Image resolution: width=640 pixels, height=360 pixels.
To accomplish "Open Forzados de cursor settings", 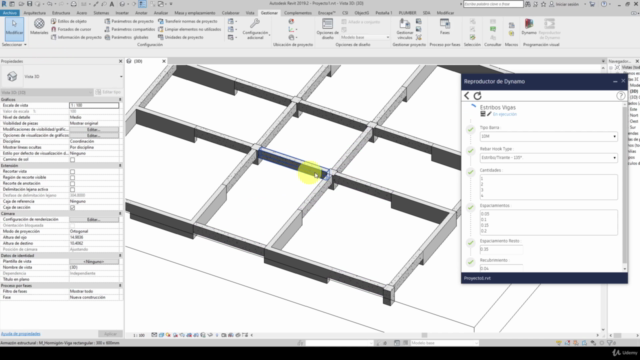I will [x=71, y=29].
